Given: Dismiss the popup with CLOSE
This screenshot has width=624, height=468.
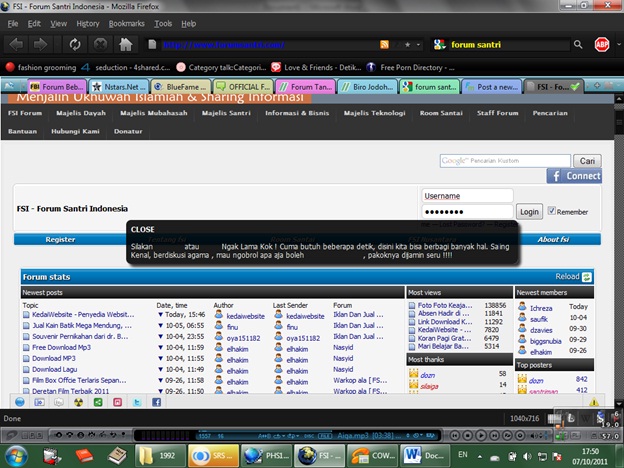Looking at the screenshot, I should click(142, 229).
